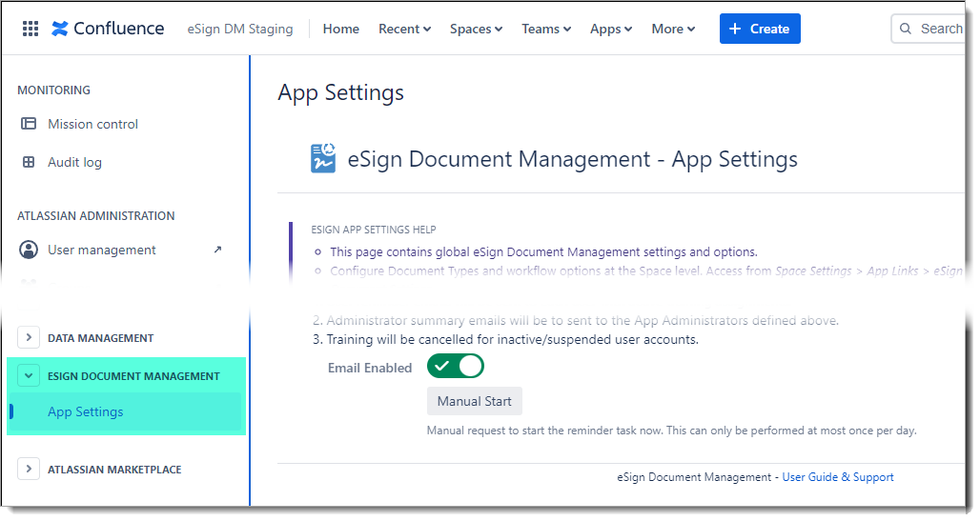Expand the Data Management section
The width and height of the screenshot is (980, 521).
pos(29,337)
